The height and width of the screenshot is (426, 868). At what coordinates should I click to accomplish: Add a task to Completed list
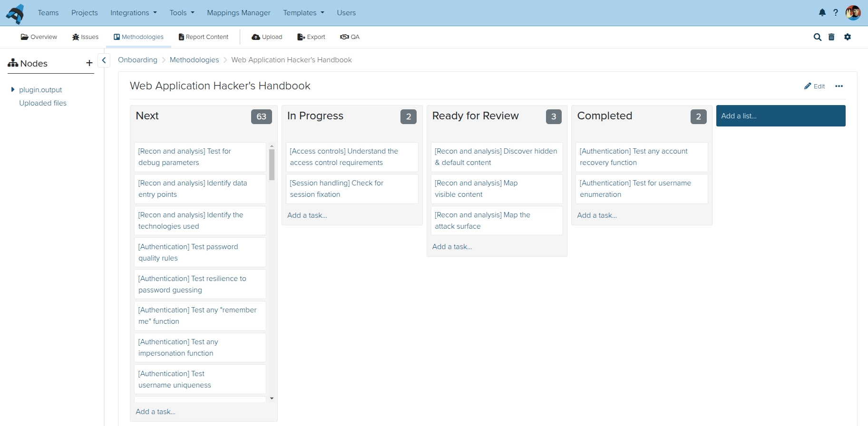point(597,215)
